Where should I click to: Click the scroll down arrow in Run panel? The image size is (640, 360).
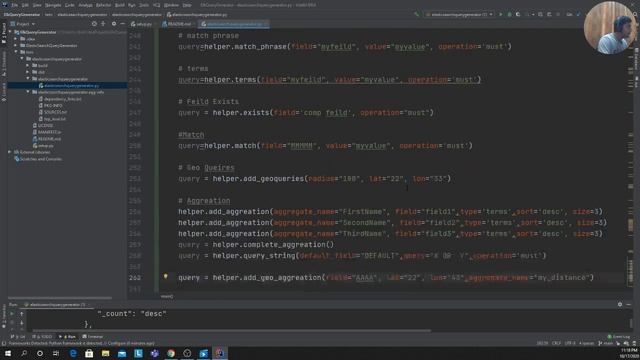pyautogui.click(x=22, y=323)
